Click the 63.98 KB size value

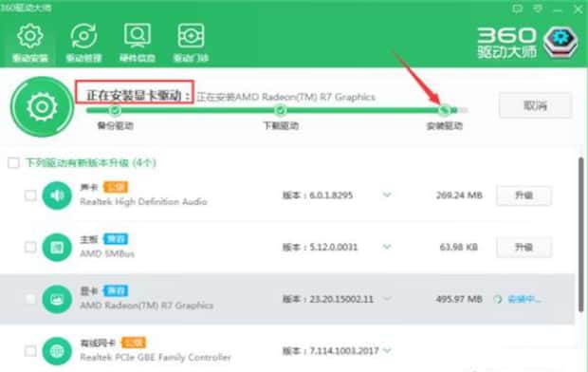tap(459, 247)
